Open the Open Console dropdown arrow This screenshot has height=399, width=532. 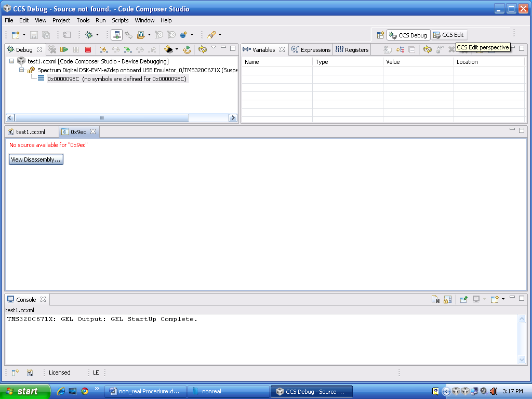(x=503, y=299)
